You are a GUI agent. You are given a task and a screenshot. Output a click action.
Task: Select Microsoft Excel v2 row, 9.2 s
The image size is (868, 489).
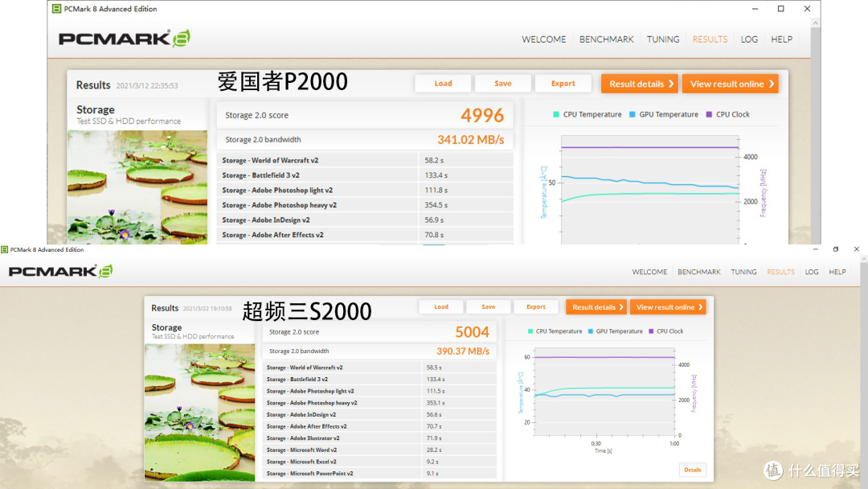tap(379, 462)
